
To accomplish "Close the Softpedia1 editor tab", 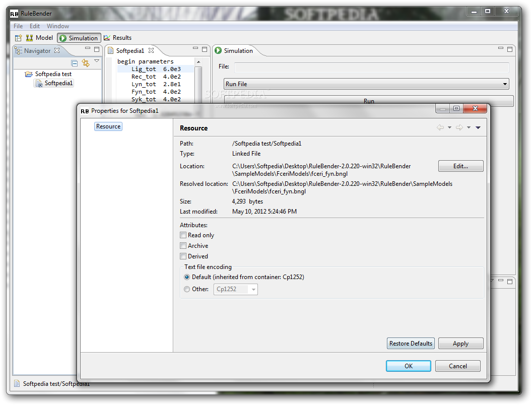I will pyautogui.click(x=151, y=50).
